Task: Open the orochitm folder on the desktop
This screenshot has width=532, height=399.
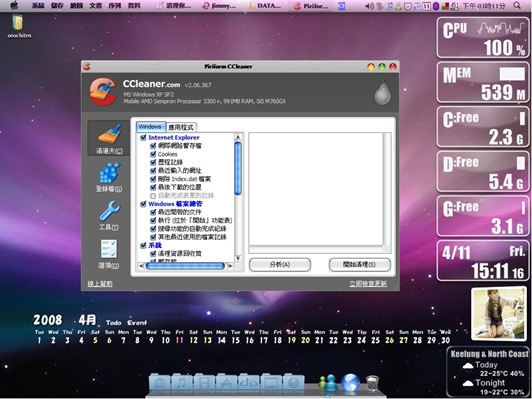Action: point(19,26)
